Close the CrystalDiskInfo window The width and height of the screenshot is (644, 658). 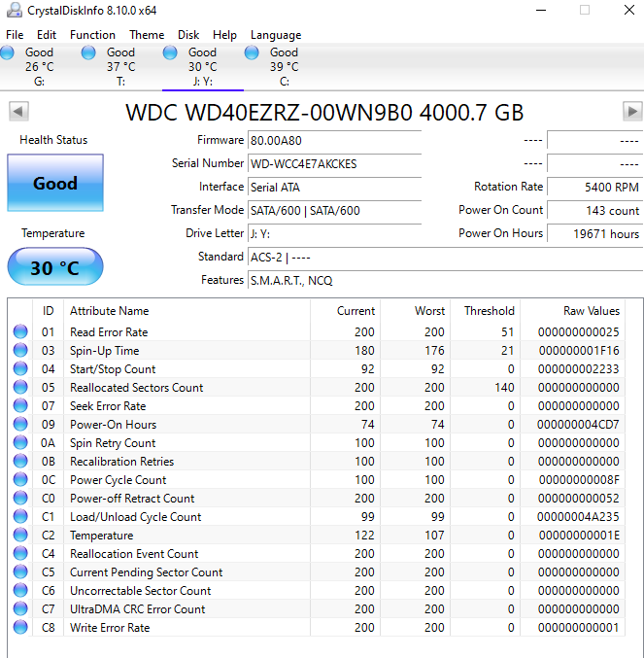click(x=628, y=10)
